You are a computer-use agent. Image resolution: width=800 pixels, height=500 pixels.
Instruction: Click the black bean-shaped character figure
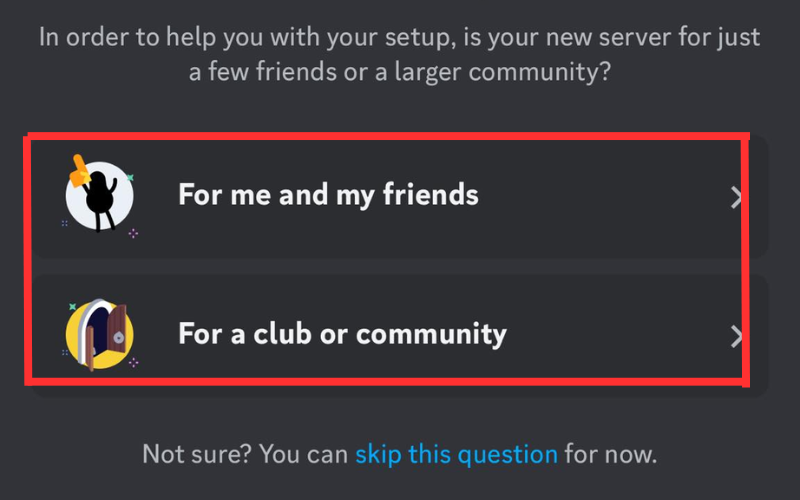tap(102, 201)
